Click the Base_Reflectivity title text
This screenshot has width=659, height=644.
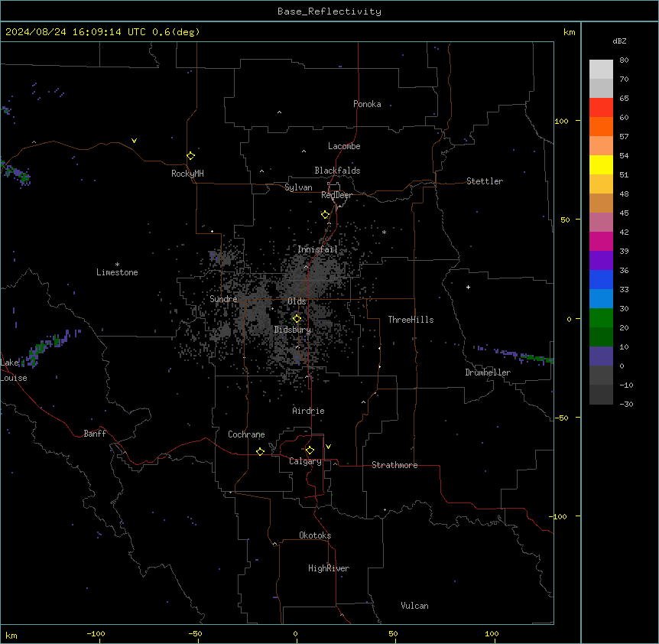point(329,11)
